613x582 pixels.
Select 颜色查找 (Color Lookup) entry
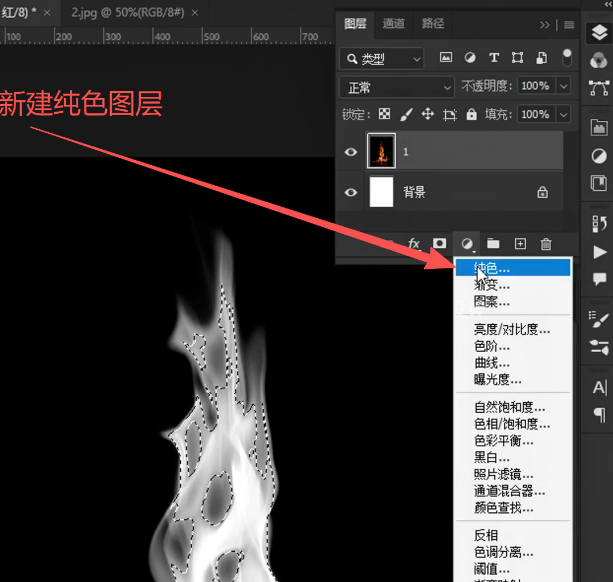click(513, 508)
